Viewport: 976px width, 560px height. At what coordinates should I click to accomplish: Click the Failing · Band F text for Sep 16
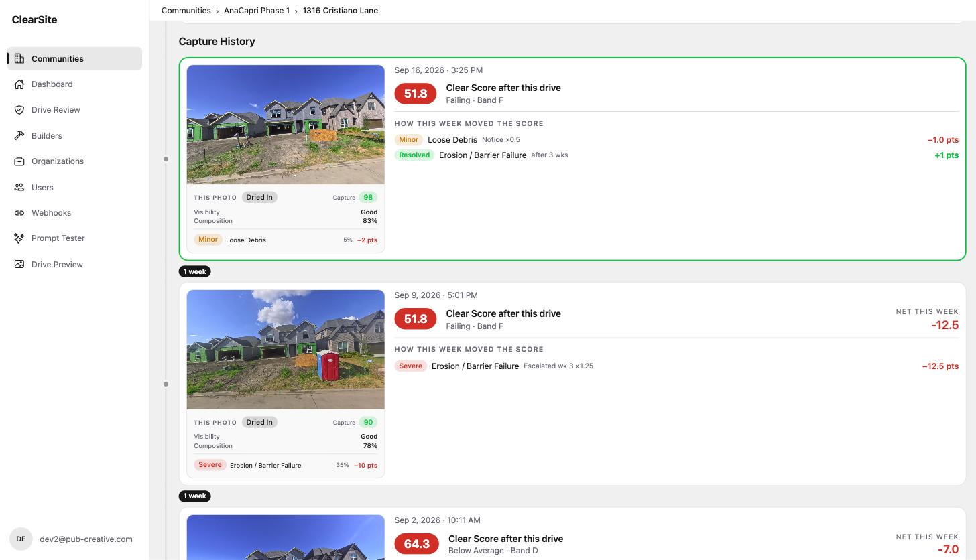pos(475,100)
